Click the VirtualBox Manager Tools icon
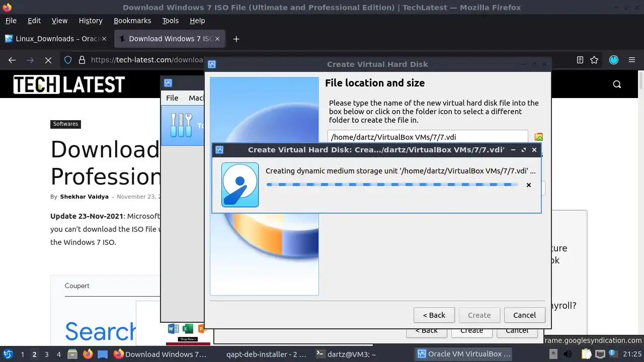The height and width of the screenshot is (362, 644). click(182, 125)
